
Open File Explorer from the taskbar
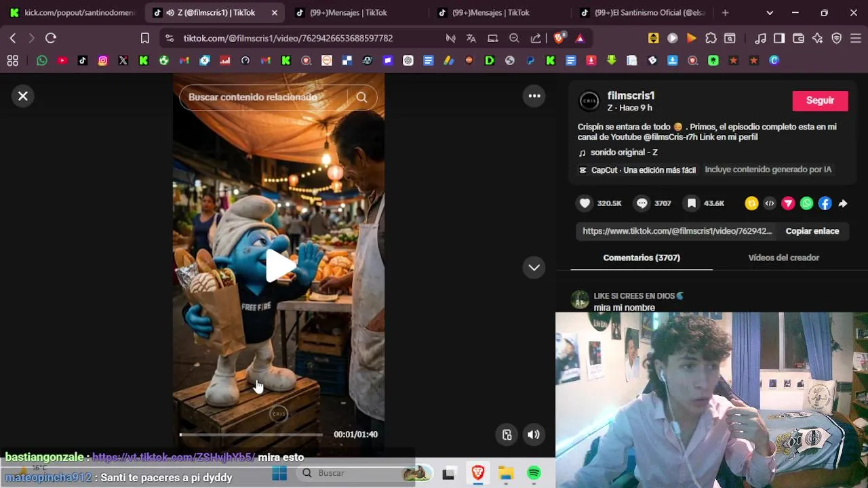[506, 473]
